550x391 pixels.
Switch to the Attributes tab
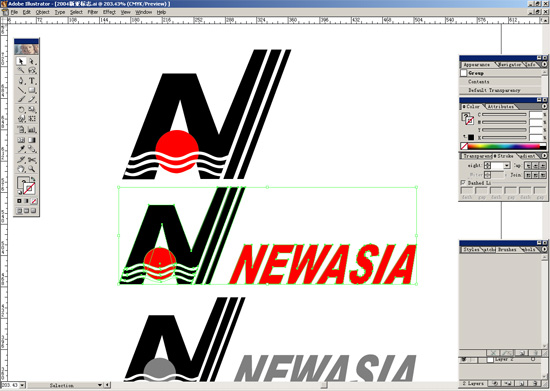tap(501, 106)
